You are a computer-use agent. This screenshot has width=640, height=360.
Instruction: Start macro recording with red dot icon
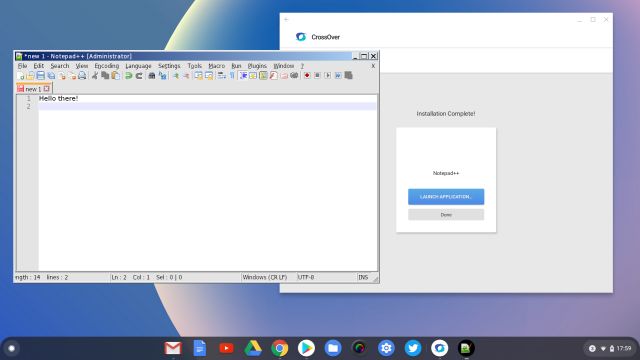coord(307,76)
